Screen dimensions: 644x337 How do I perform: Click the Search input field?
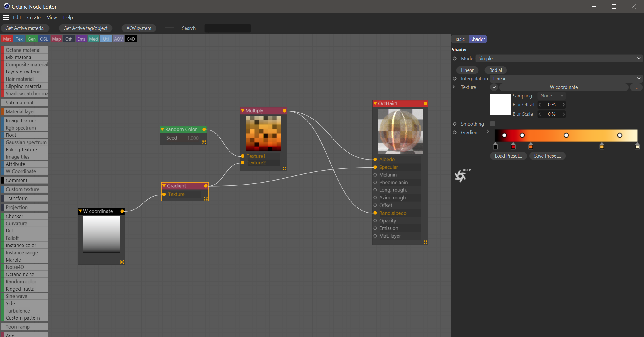pyautogui.click(x=227, y=28)
